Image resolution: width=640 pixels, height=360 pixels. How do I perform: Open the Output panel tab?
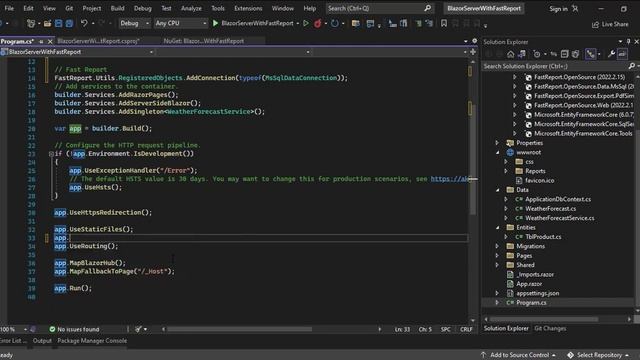coord(42,341)
